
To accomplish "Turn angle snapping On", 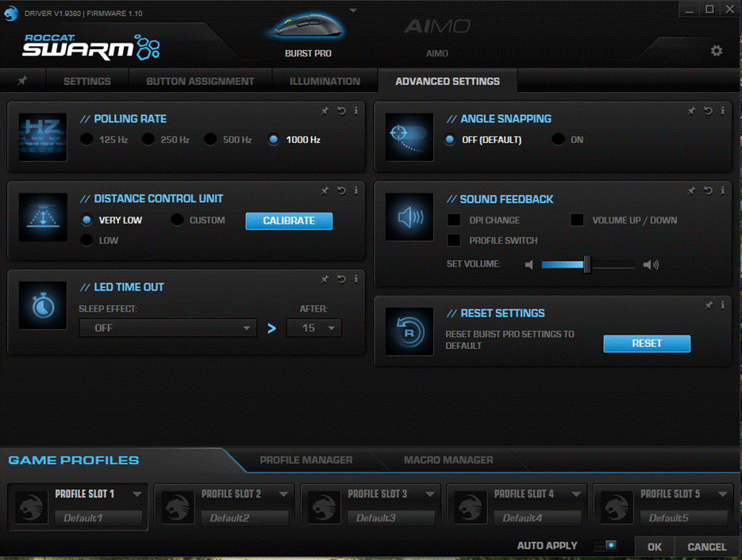I will [x=559, y=140].
